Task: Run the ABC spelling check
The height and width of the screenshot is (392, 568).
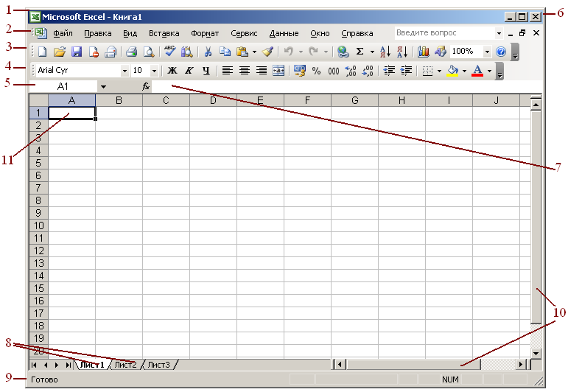Action: (x=169, y=52)
